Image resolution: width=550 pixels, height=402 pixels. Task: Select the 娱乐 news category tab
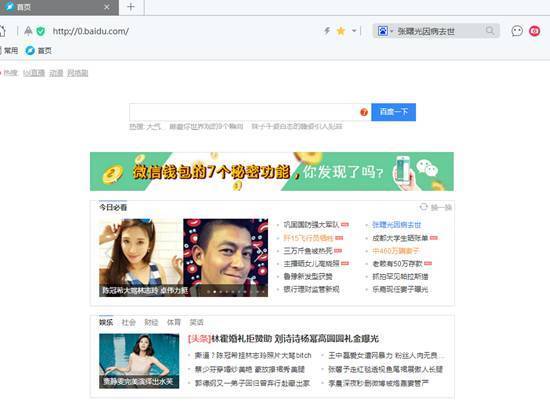106,322
